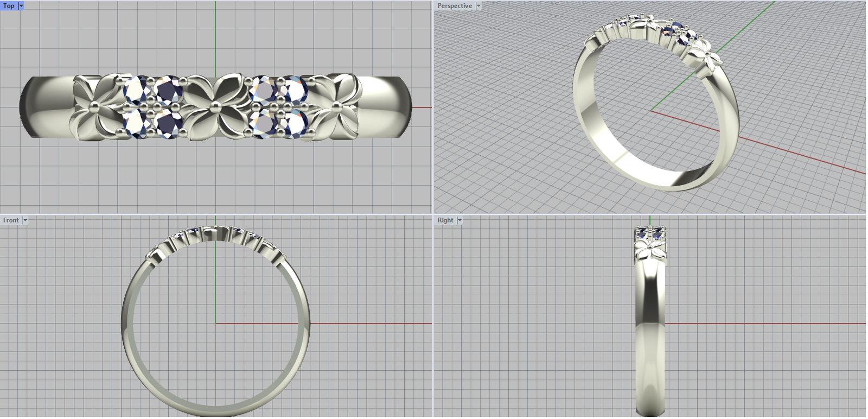Pick the upper-right gem of right cluster
The image size is (868, 419).
tap(293, 90)
